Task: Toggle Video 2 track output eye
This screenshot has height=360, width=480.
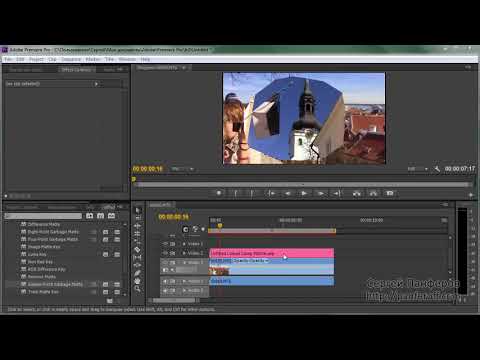Action: click(165, 253)
